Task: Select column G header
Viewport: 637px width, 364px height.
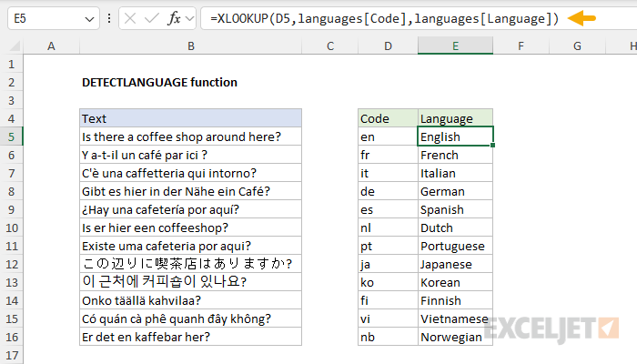Action: click(x=577, y=45)
